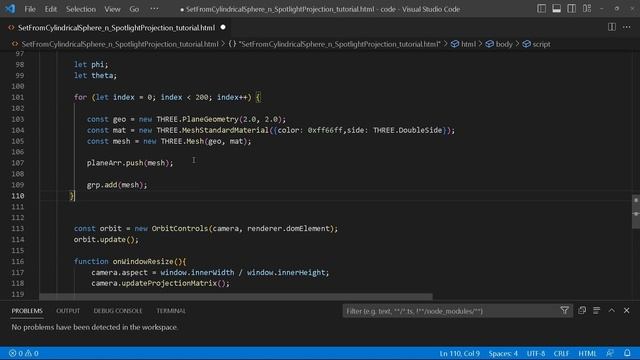Click line number 101 in the gutter
The height and width of the screenshot is (360, 640).
click(18, 97)
